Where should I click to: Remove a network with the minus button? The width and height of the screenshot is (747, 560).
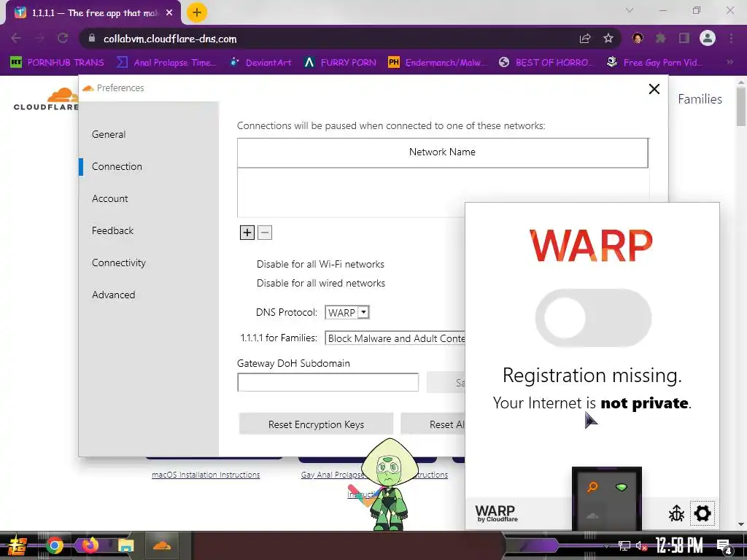pos(265,233)
